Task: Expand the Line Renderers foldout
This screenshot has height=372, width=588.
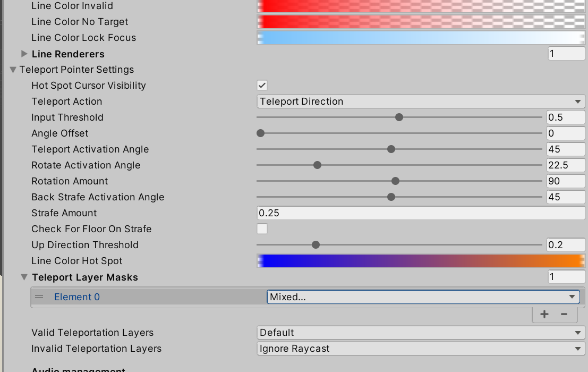Action: tap(24, 54)
